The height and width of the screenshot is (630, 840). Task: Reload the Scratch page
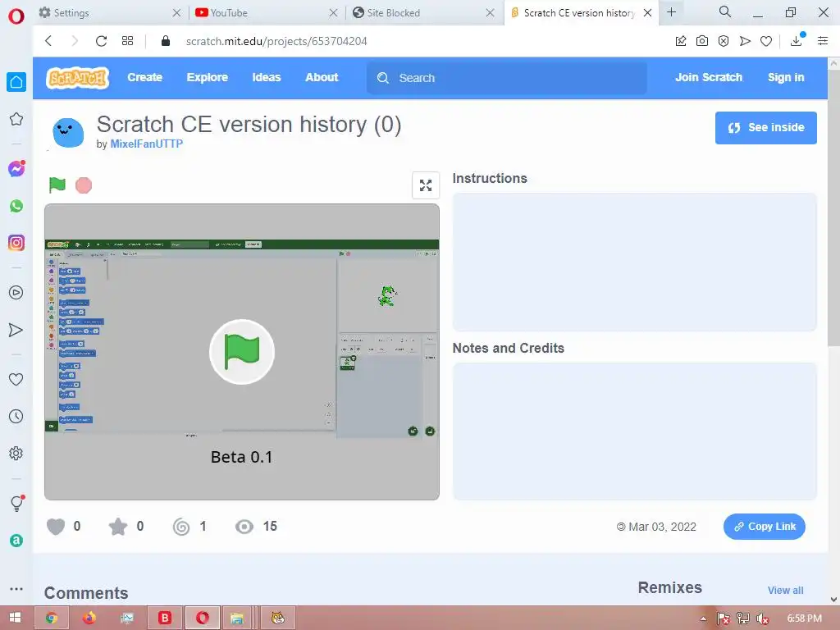[x=101, y=41]
